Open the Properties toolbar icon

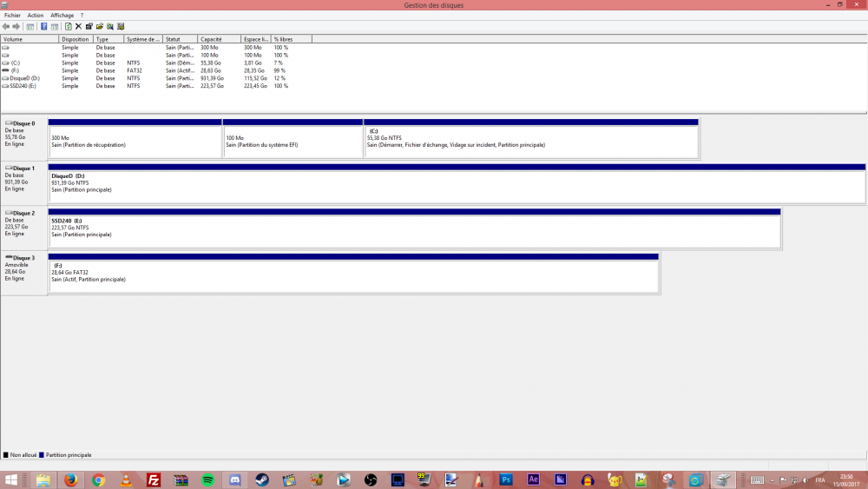(89, 27)
